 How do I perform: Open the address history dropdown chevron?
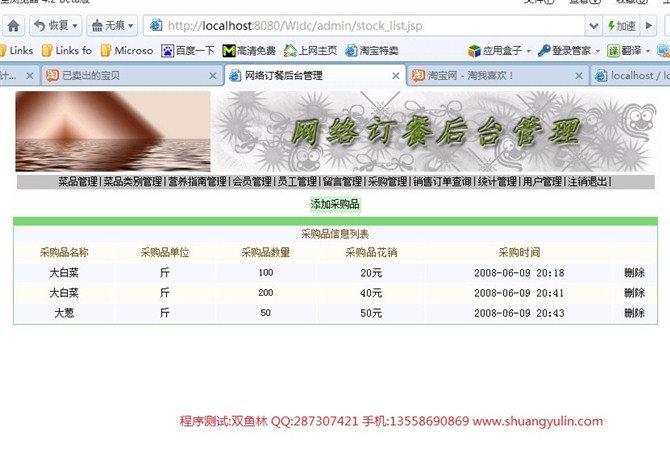594,26
